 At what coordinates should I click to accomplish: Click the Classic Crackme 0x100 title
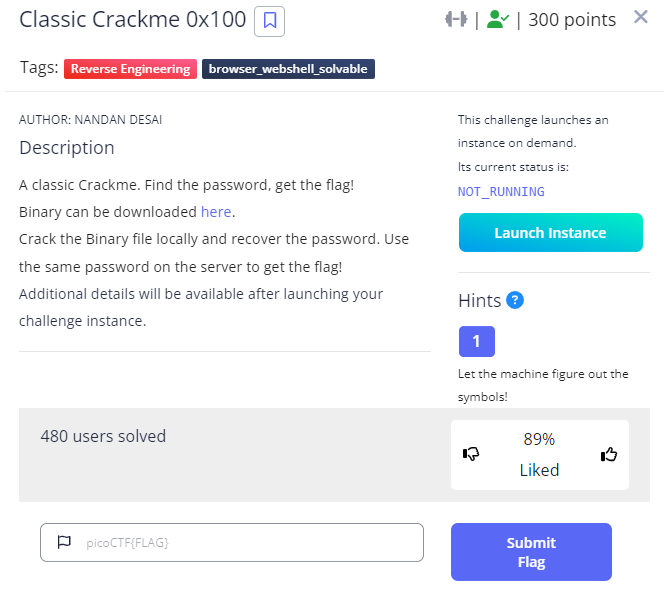(x=133, y=19)
